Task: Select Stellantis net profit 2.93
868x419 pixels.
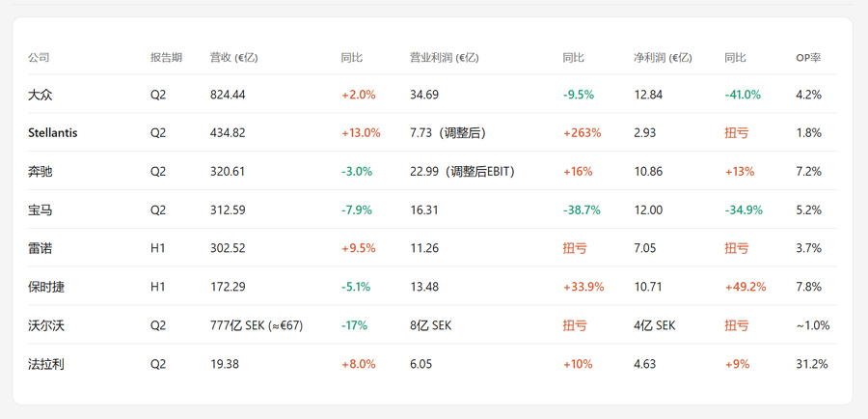Action: pos(645,133)
